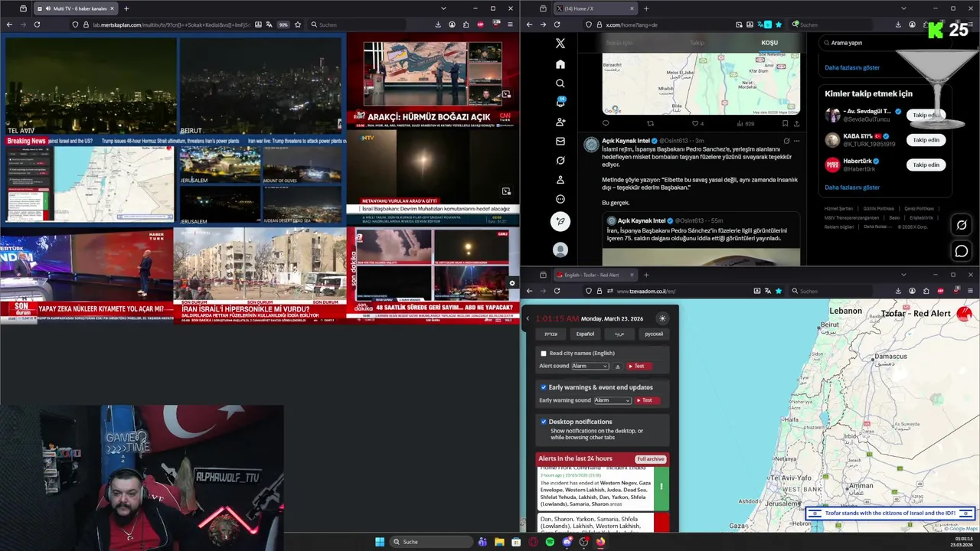Test the Early warning sound
Image resolution: width=980 pixels, height=551 pixels.
point(647,400)
